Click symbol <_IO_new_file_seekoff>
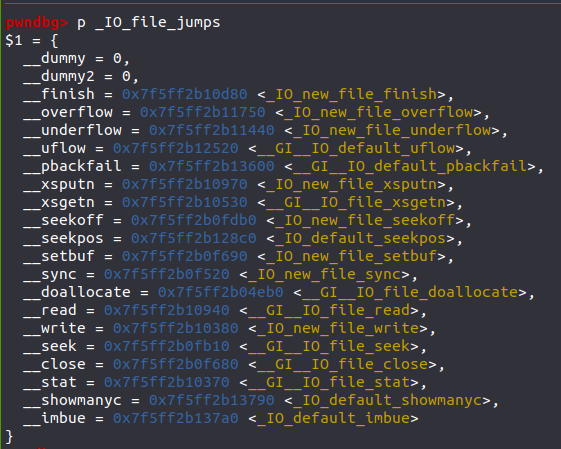 [x=365, y=220]
